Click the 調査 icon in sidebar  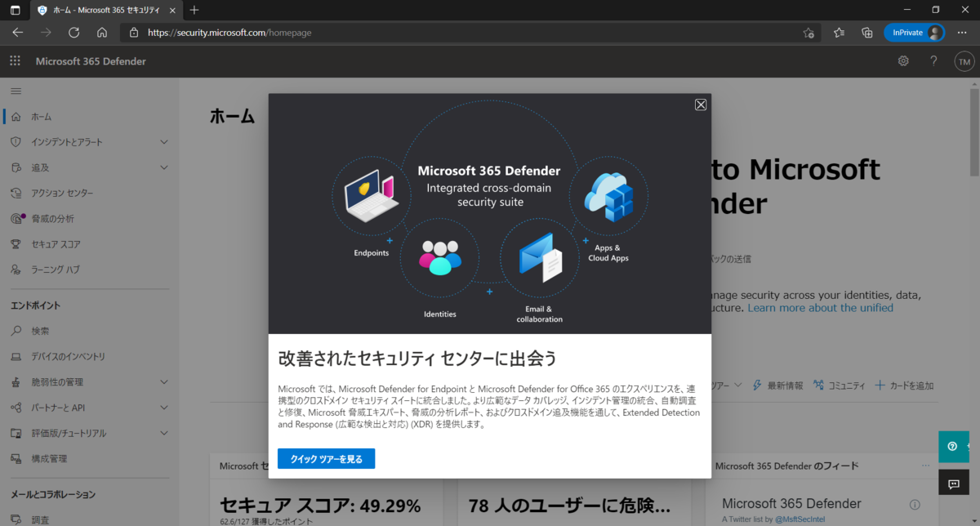tap(16, 519)
